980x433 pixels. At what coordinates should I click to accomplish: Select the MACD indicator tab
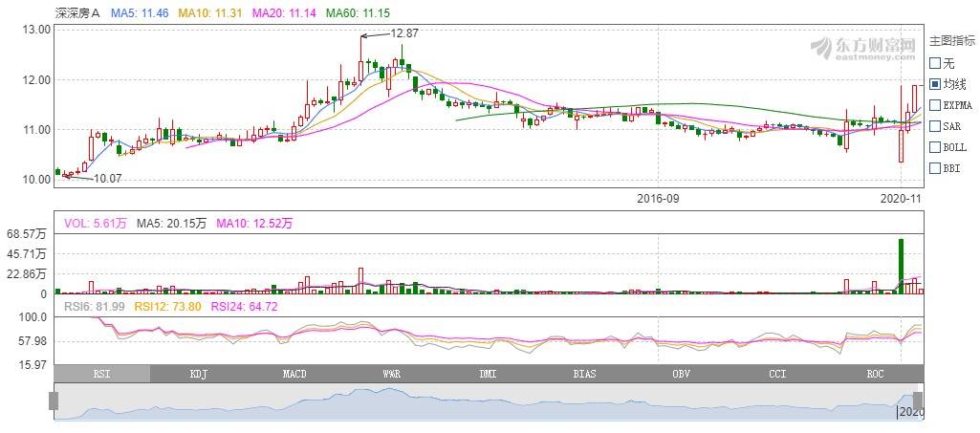[x=294, y=374]
